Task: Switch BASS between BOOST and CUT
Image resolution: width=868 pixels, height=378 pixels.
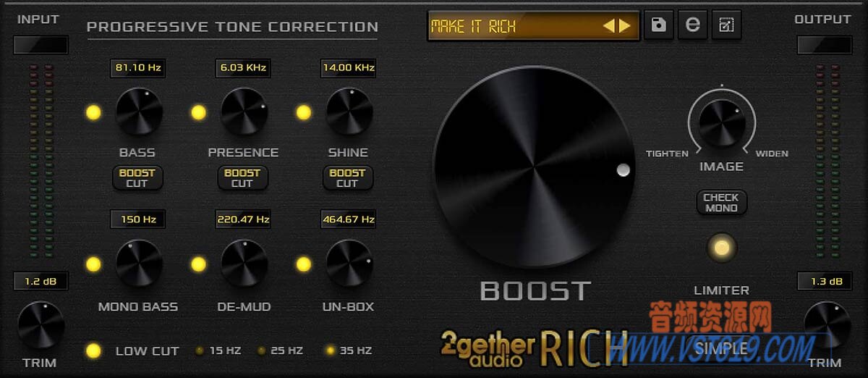Action: point(137,178)
